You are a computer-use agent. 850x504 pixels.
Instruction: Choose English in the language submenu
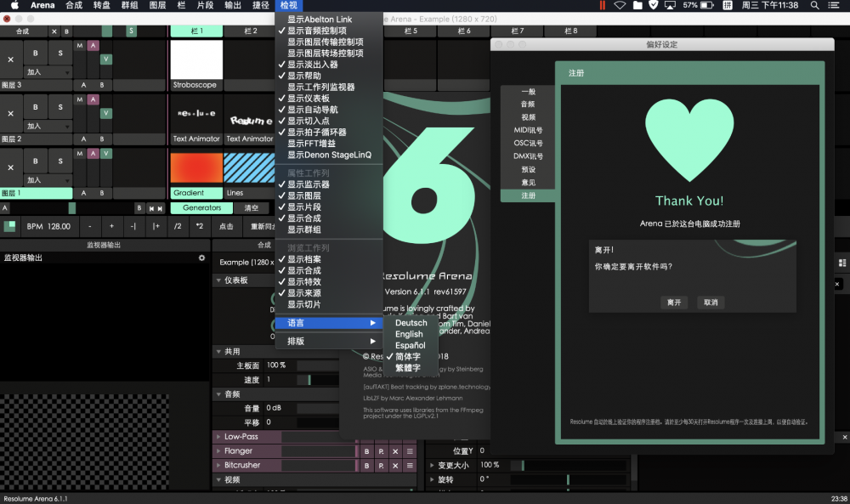pos(410,334)
